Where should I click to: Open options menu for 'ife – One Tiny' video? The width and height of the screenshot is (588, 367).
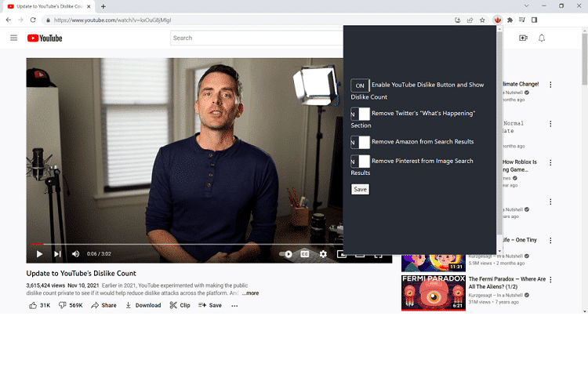coord(550,241)
